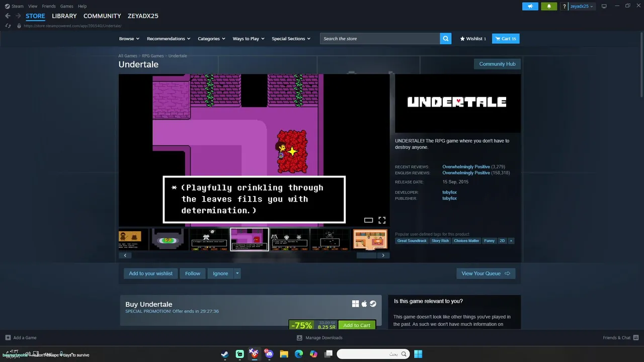Click the 2D tag
Screen dimensions: 644x362
tap(502, 241)
